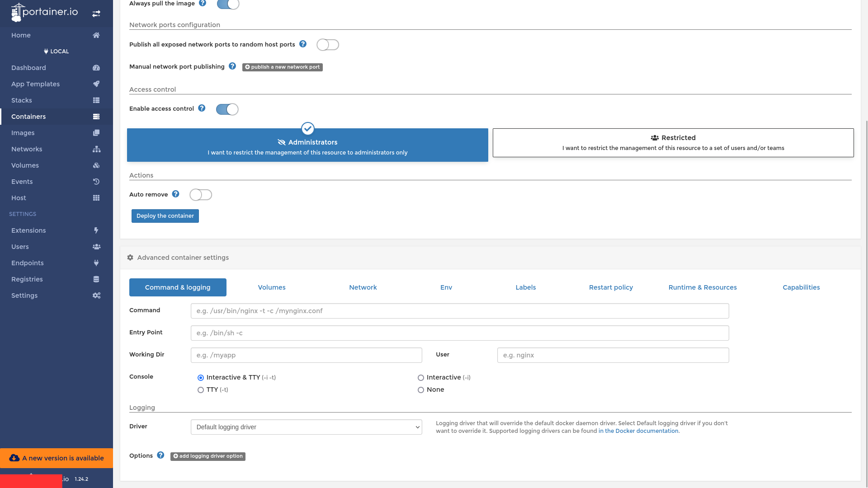Click the Working Dir input field
The width and height of the screenshot is (868, 488).
pyautogui.click(x=306, y=355)
